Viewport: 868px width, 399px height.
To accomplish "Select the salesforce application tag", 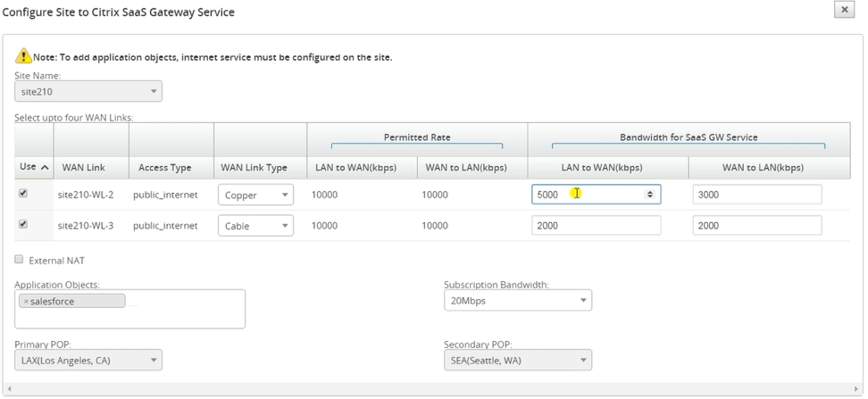I will 72,301.
